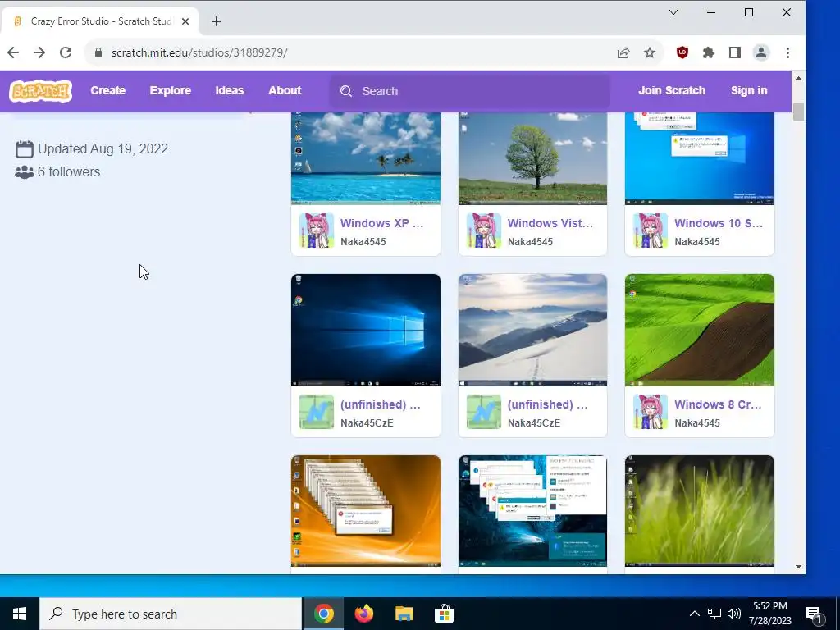The image size is (840, 630).
Task: Open the uBlock Origin extension
Action: (682, 52)
